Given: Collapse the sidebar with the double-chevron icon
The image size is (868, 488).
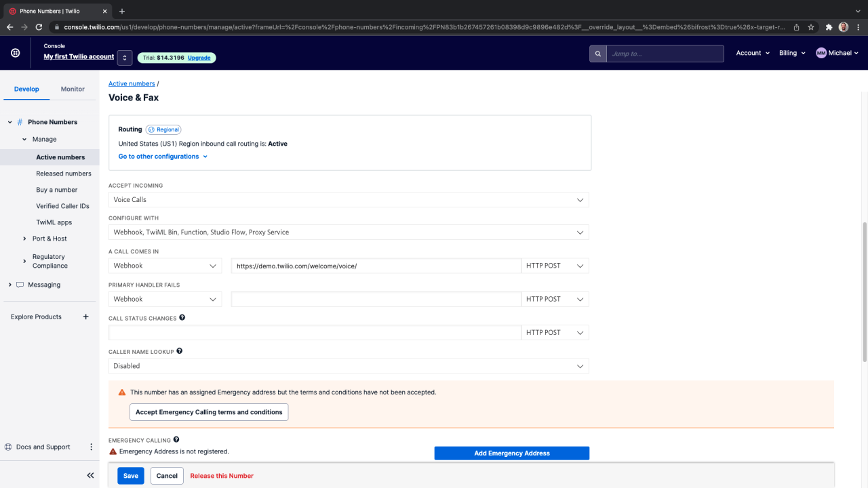Looking at the screenshot, I should (x=90, y=476).
